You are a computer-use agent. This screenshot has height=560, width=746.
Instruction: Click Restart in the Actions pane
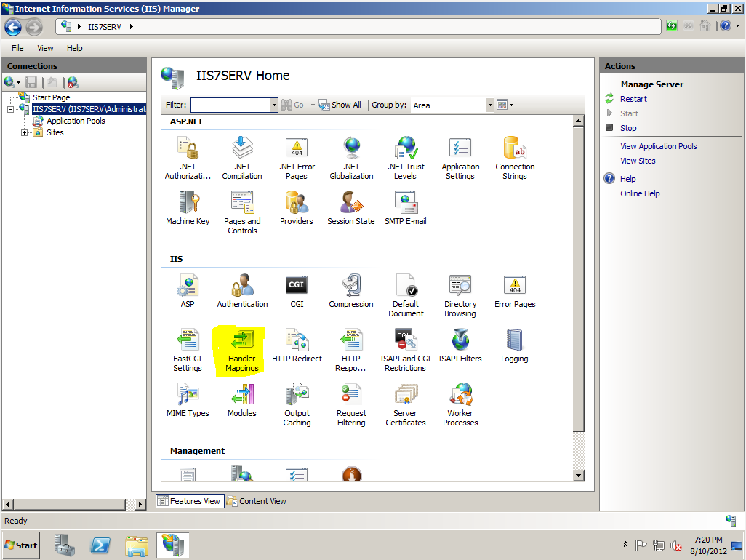click(633, 99)
